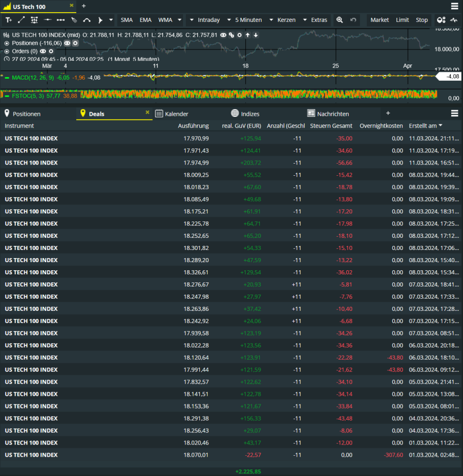The width and height of the screenshot is (463, 476).
Task: Place a Stop order
Action: [x=422, y=20]
